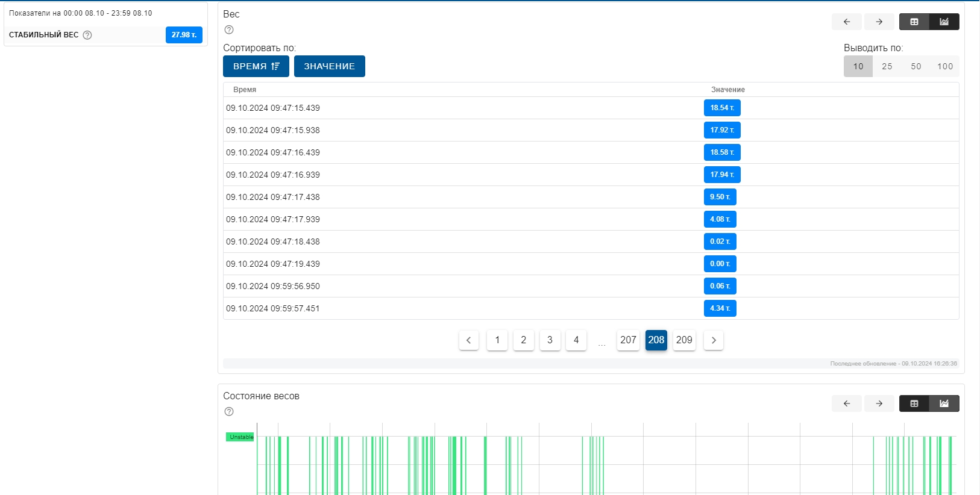Screen dimensions: 980x495
Task: Click forward arrow in Вес panel
Action: coord(879,22)
